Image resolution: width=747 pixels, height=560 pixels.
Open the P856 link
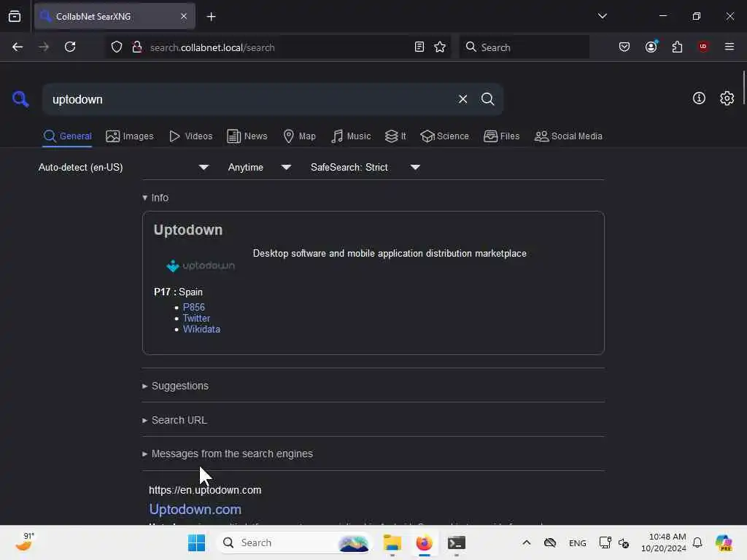(194, 307)
